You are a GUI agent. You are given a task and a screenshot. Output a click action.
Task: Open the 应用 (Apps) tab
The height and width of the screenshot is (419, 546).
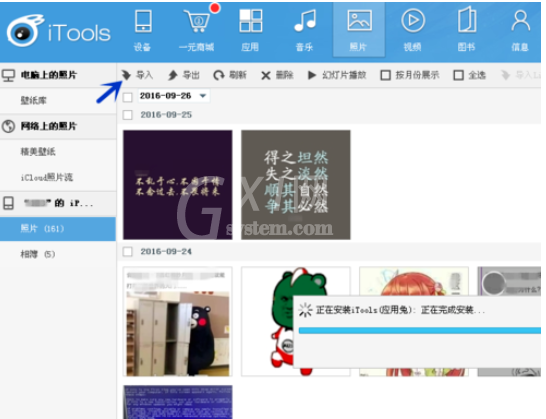coord(250,31)
